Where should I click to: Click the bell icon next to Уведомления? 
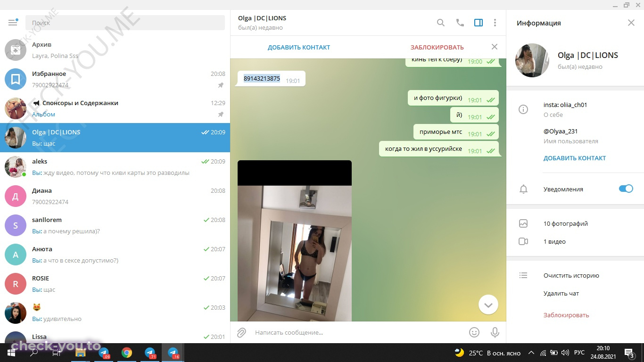click(523, 189)
